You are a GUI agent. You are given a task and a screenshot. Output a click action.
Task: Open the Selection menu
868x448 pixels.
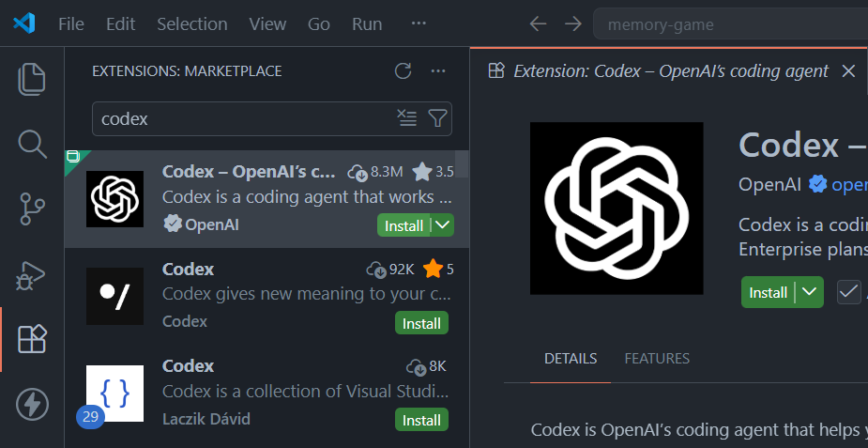point(192,23)
